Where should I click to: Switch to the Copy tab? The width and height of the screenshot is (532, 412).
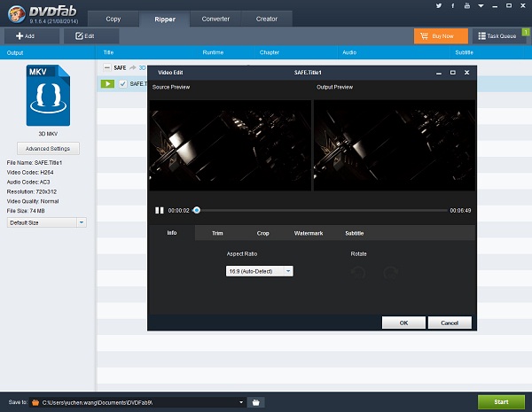tap(113, 19)
